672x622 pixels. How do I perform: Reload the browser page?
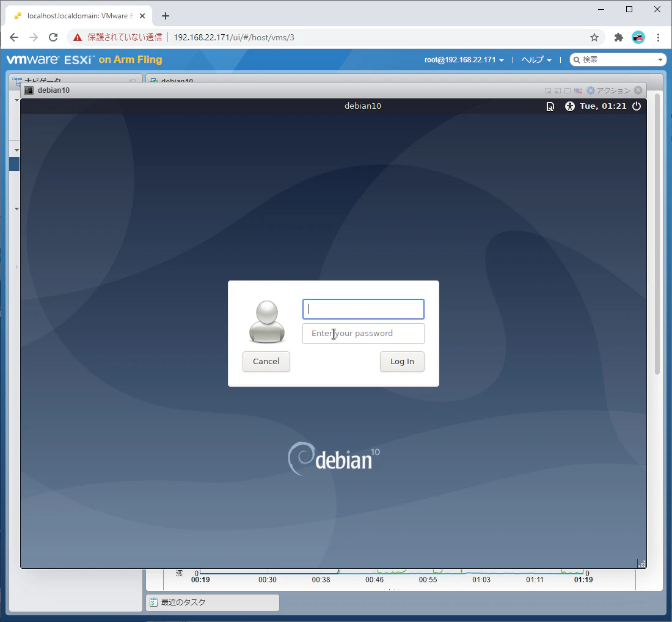pos(53,37)
